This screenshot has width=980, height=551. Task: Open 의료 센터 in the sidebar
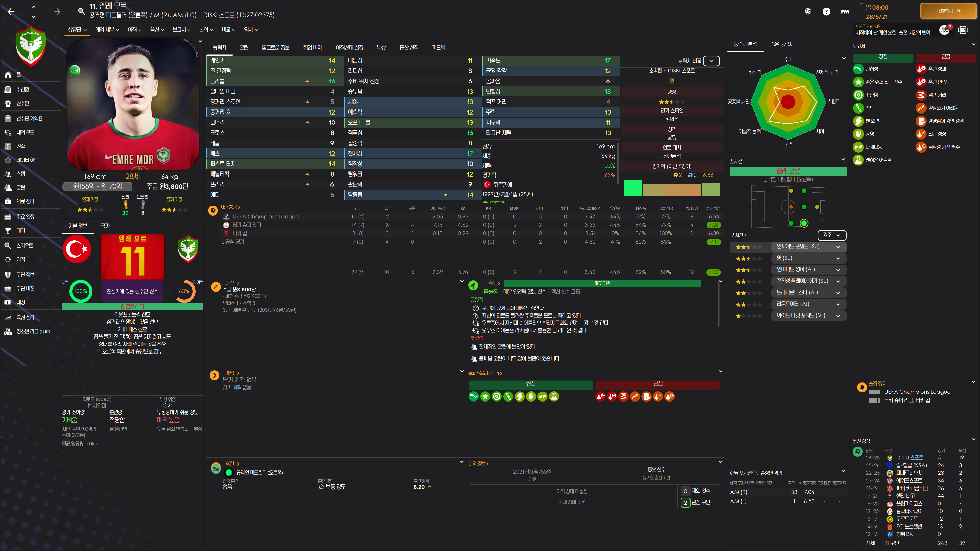pos(25,201)
